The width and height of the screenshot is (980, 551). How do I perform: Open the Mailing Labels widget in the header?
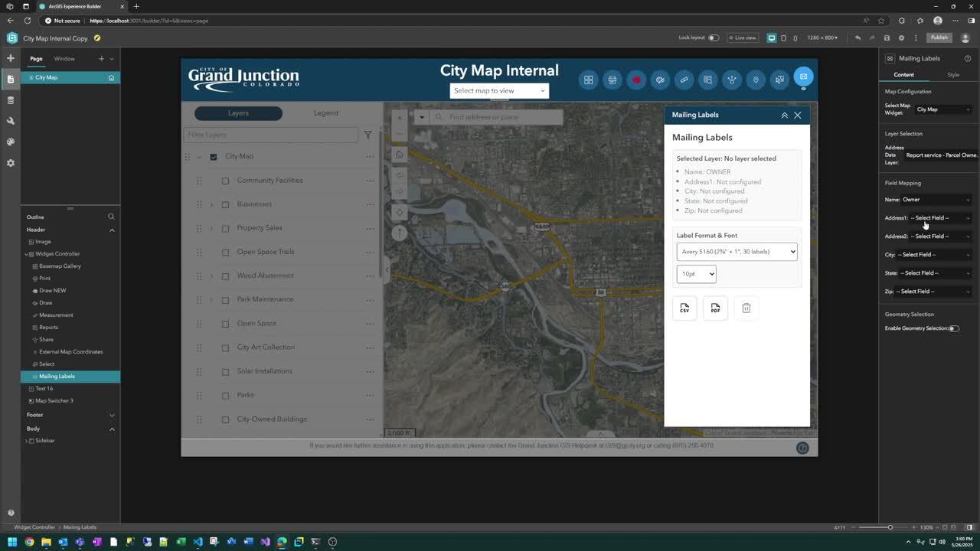803,77
